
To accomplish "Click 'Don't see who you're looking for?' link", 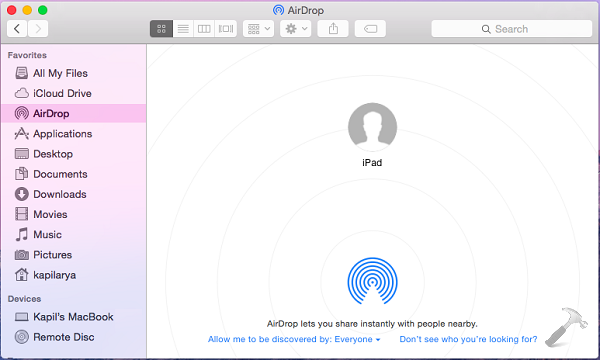I will (468, 339).
